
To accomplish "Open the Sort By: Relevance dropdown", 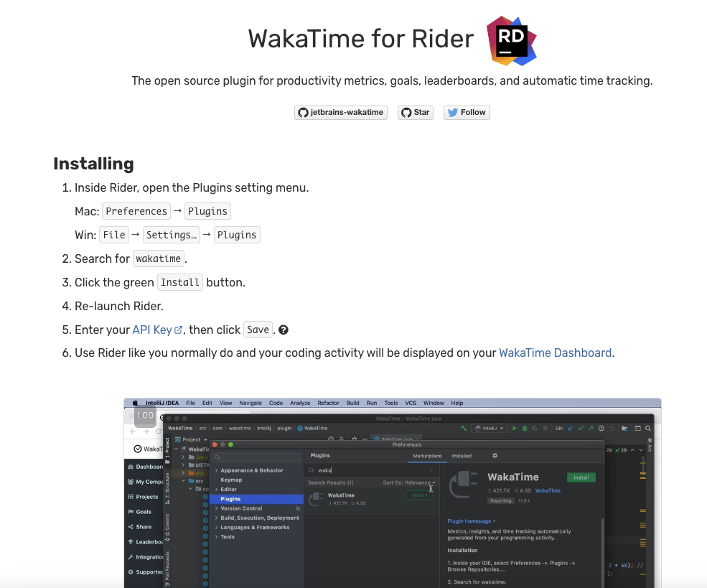I will [409, 482].
